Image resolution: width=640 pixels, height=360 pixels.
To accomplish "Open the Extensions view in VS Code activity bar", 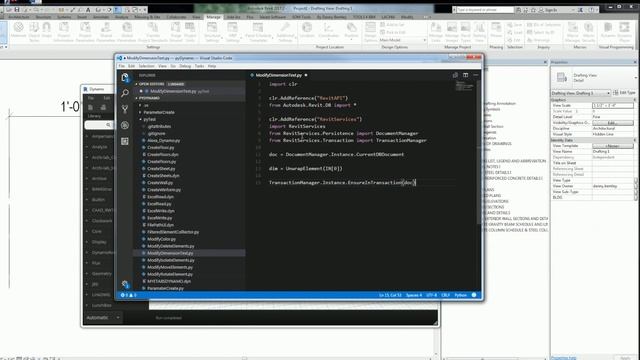I will pos(125,141).
